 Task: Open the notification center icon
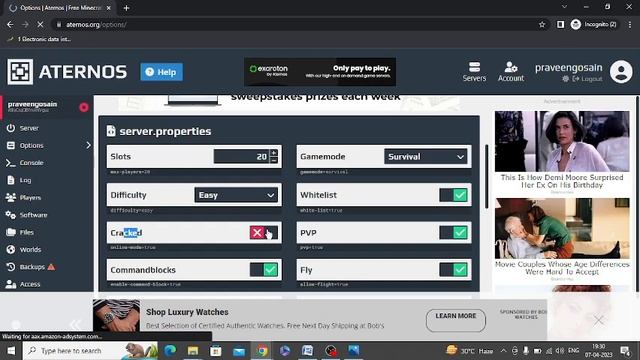click(625, 351)
